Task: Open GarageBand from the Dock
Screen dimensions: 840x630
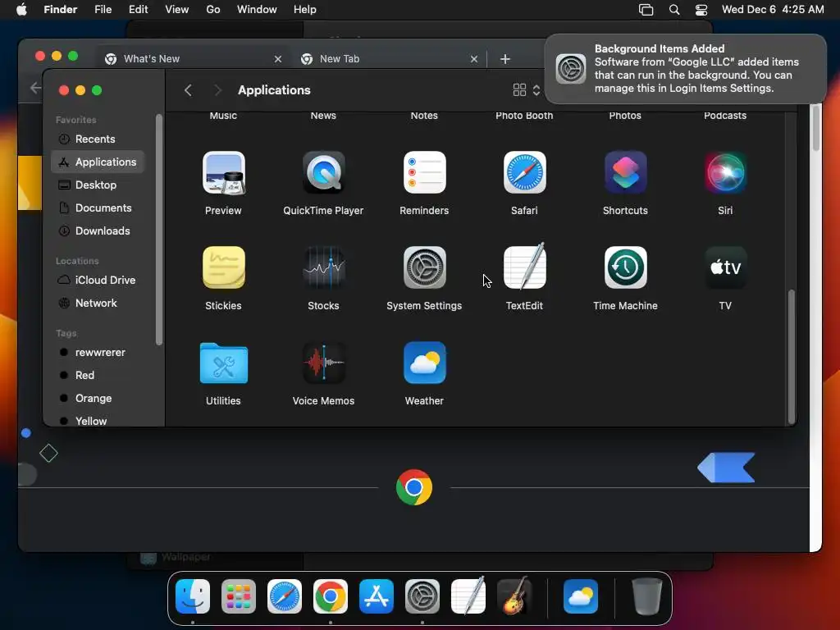Action: tap(514, 596)
